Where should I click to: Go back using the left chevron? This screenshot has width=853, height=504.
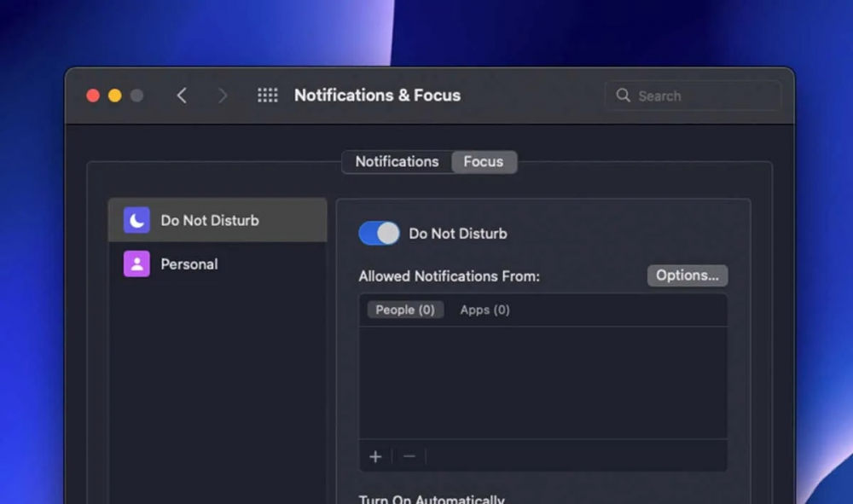point(182,96)
